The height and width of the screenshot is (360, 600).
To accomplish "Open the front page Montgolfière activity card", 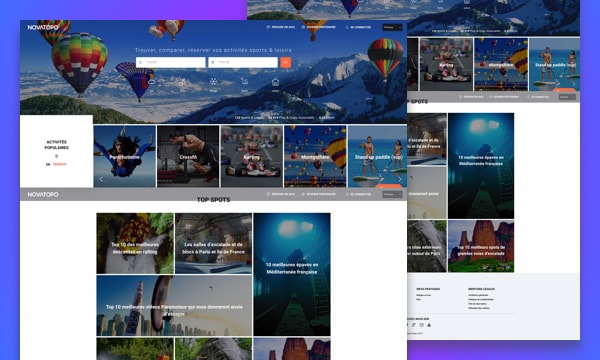I will click(x=315, y=156).
